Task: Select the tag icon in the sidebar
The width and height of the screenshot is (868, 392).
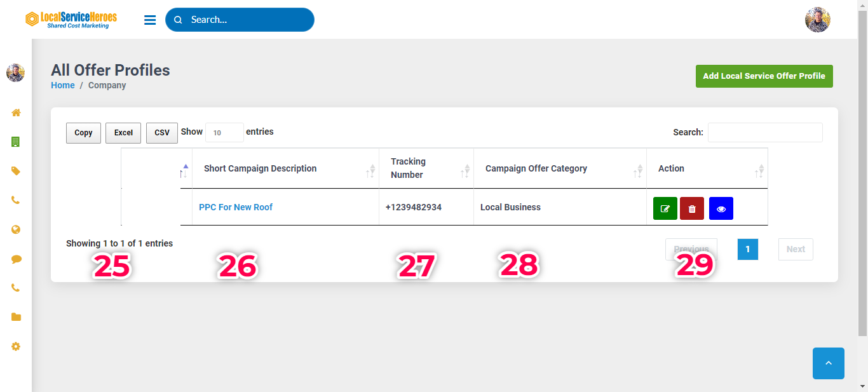Action: tap(16, 171)
